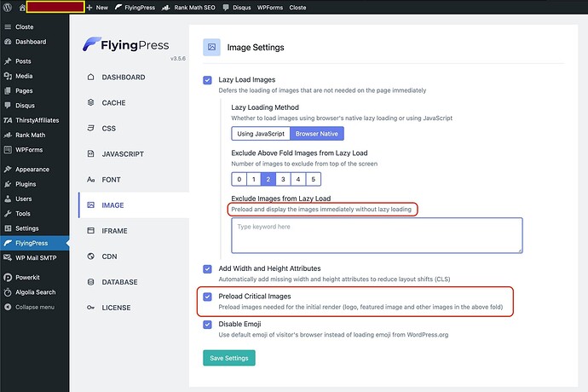Open Appearance paintbrush icon
The width and height of the screenshot is (588, 392).
tap(8, 170)
